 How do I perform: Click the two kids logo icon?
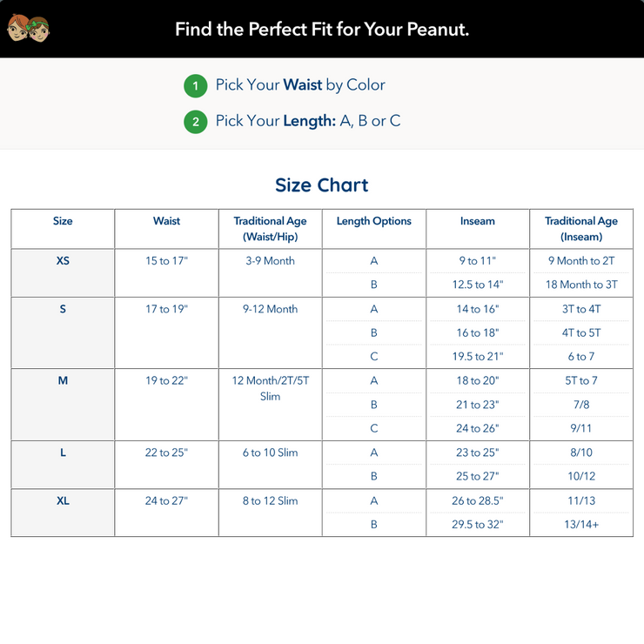click(x=28, y=28)
